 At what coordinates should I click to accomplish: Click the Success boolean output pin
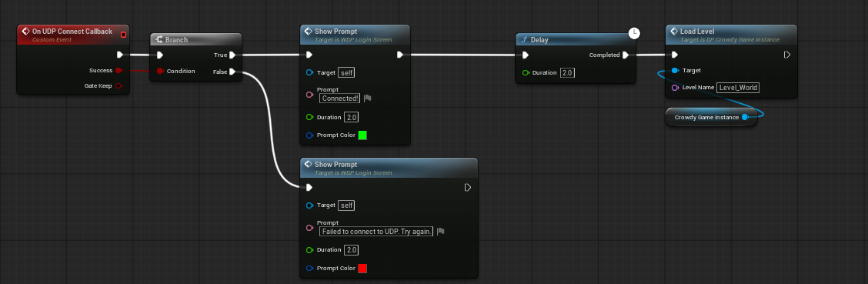118,70
